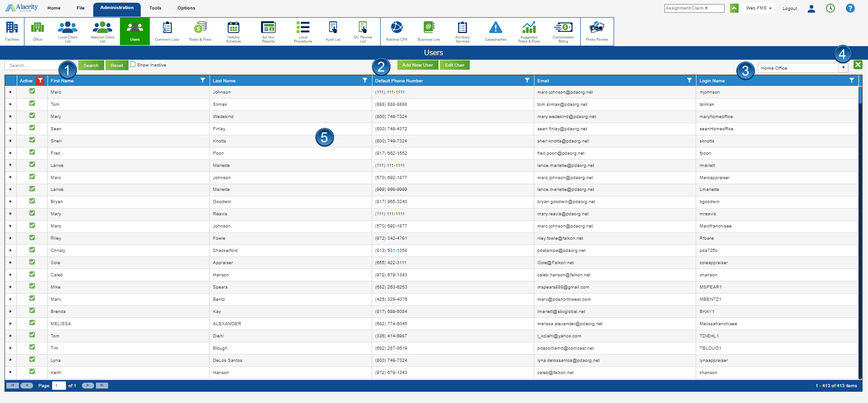868x403 pixels.
Task: Open the Rates & Fees icon
Action: 200,31
